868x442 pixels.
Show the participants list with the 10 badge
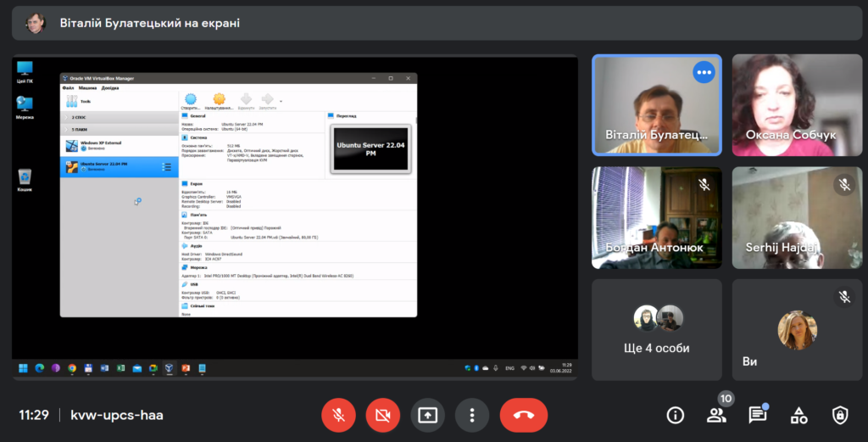(716, 415)
